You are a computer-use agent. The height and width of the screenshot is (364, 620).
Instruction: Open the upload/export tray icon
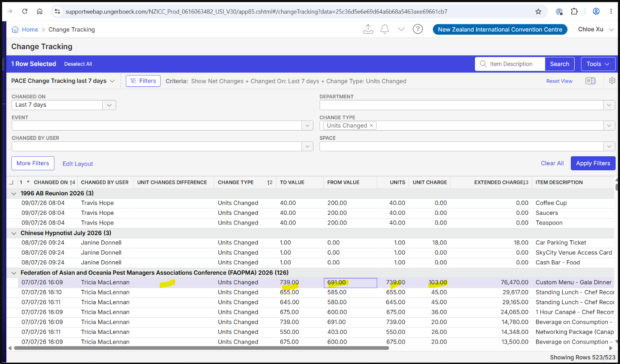coord(368,29)
